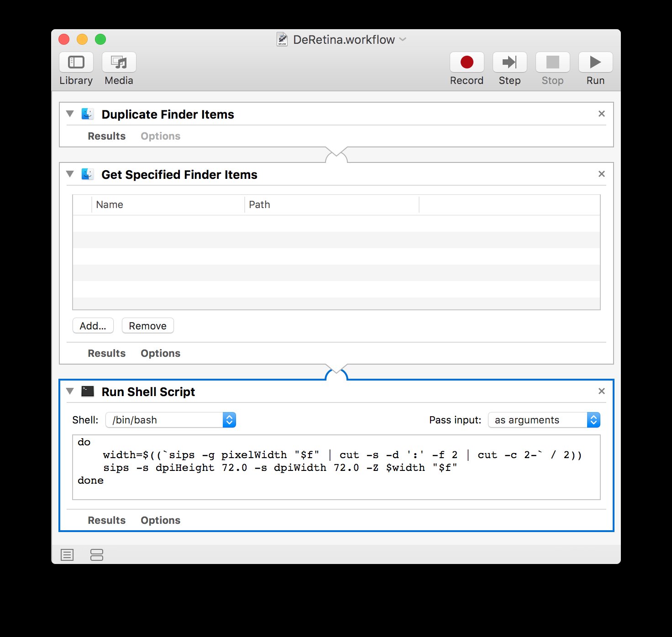Viewport: 672px width, 637px height.
Task: Click the 'done' line in the script
Action: (x=91, y=480)
